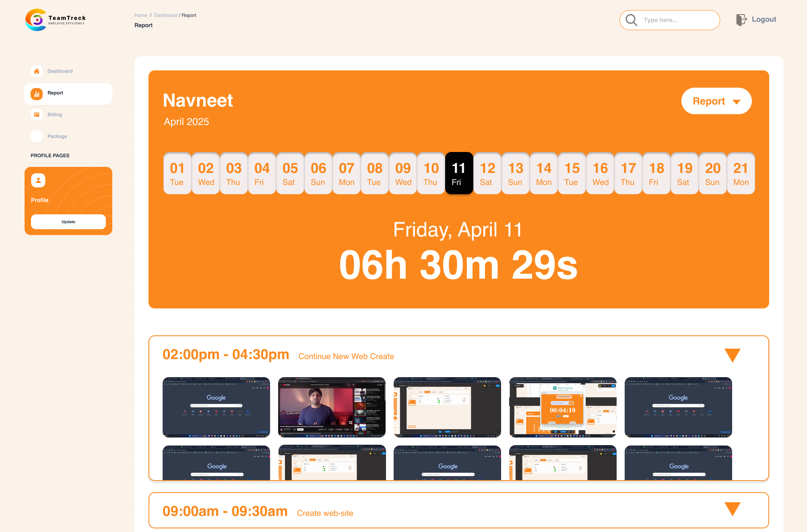Click the 'Continue New Web Create' task label

tap(346, 357)
